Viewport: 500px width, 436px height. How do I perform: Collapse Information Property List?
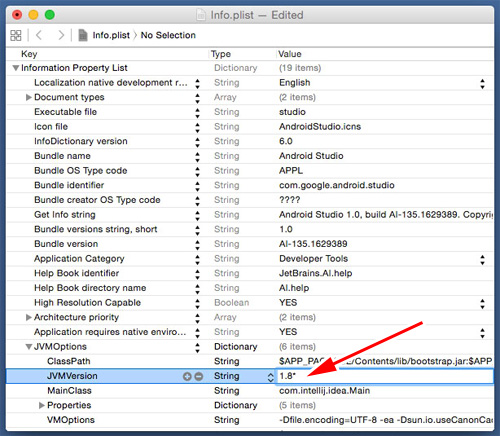[15, 68]
